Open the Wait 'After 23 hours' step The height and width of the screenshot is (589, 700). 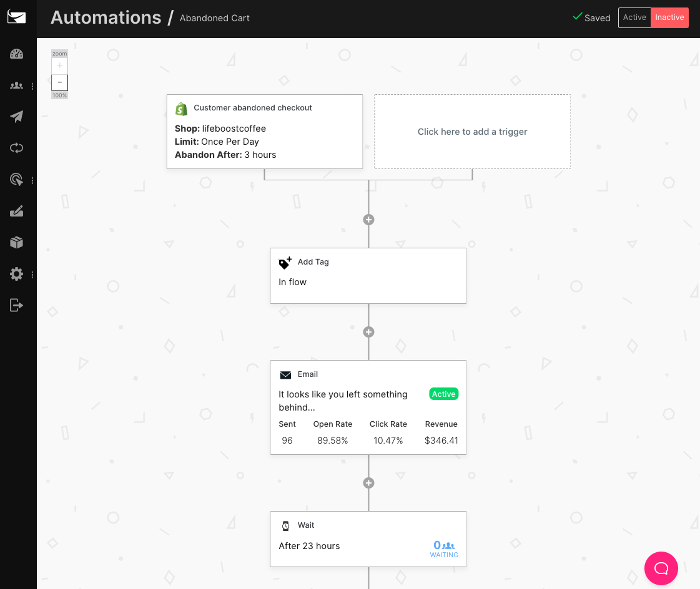(368, 539)
